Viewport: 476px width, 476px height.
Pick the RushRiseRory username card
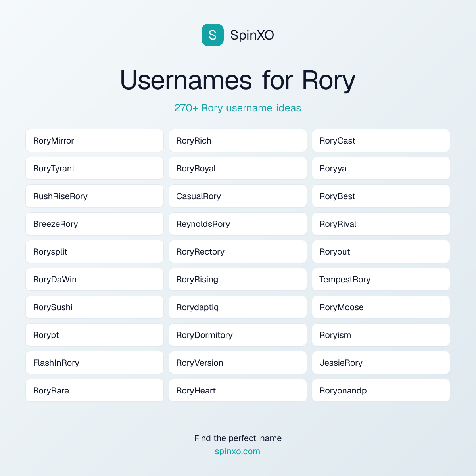click(x=94, y=196)
